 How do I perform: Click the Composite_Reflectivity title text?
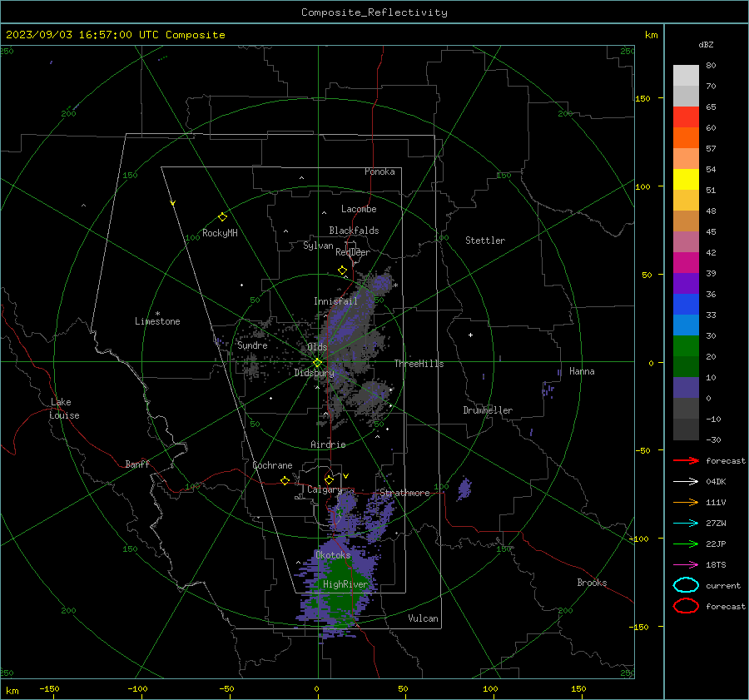click(x=374, y=12)
